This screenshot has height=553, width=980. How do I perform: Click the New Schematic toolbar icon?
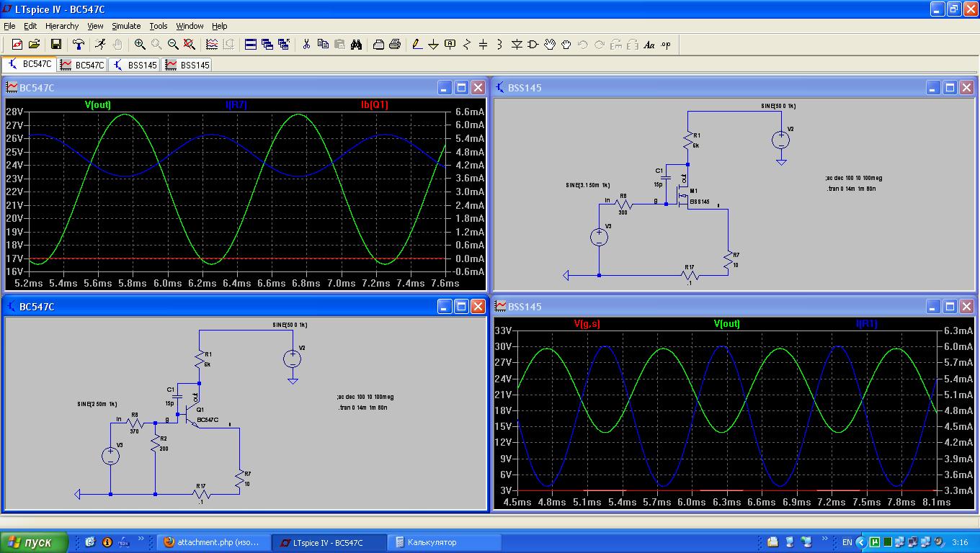click(x=17, y=45)
